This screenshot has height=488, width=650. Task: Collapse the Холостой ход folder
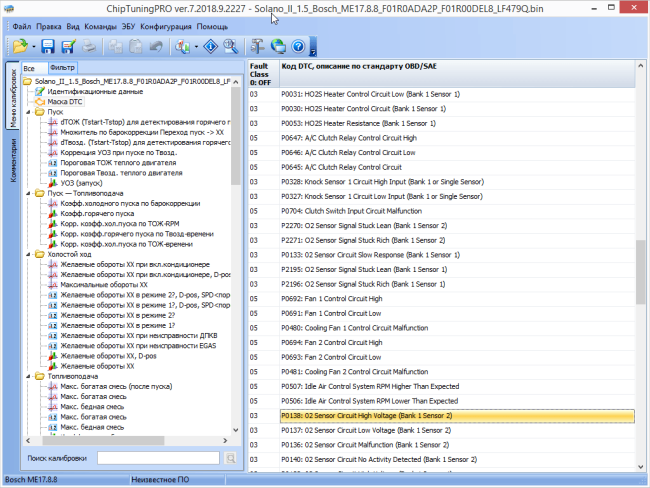tap(29, 254)
